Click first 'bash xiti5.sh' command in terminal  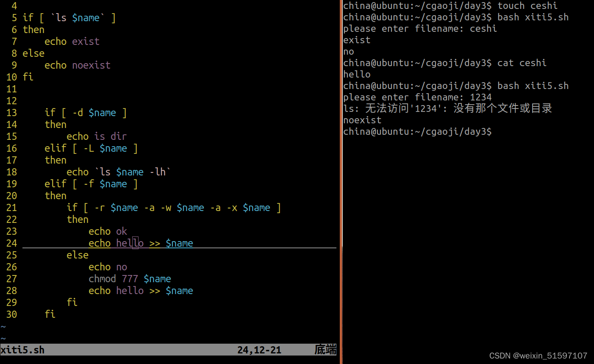(533, 17)
